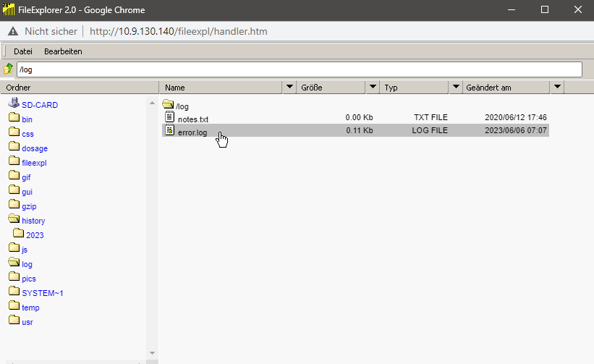The image size is (594, 364).
Task: Click the browser address URL text
Action: 179,31
